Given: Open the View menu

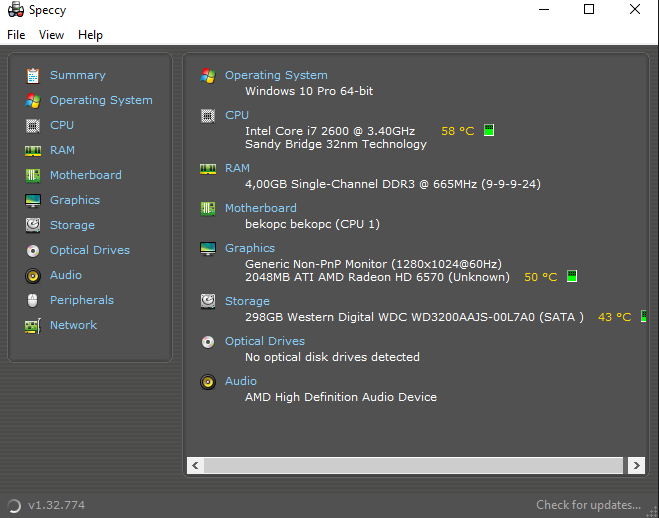Looking at the screenshot, I should 51,35.
